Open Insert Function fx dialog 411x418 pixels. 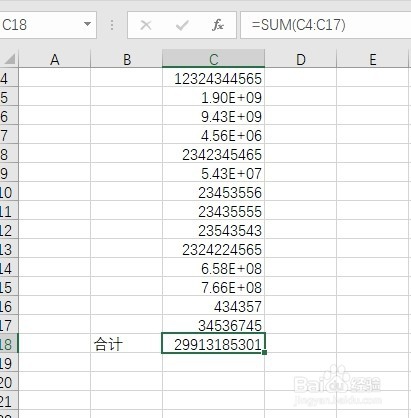pos(218,25)
